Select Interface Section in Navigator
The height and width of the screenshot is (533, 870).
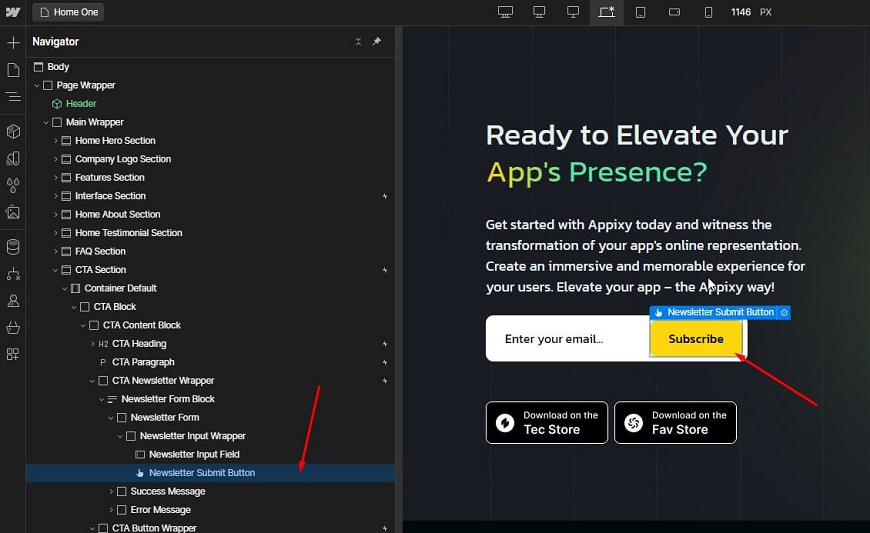(210, 196)
